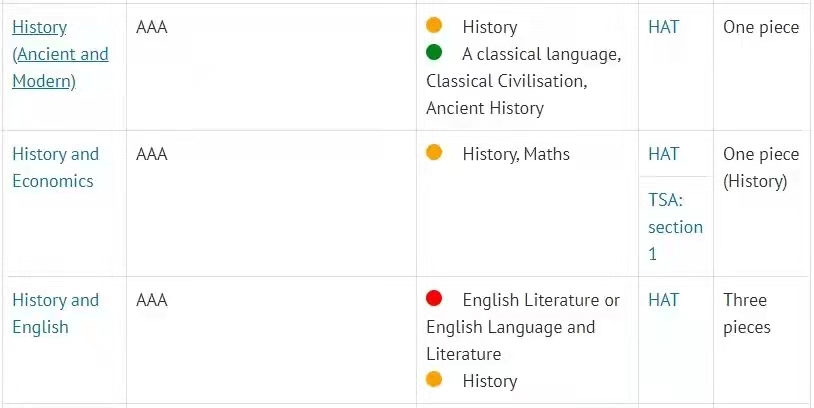Click the 'One piece (History)' written work cell

pos(761,167)
